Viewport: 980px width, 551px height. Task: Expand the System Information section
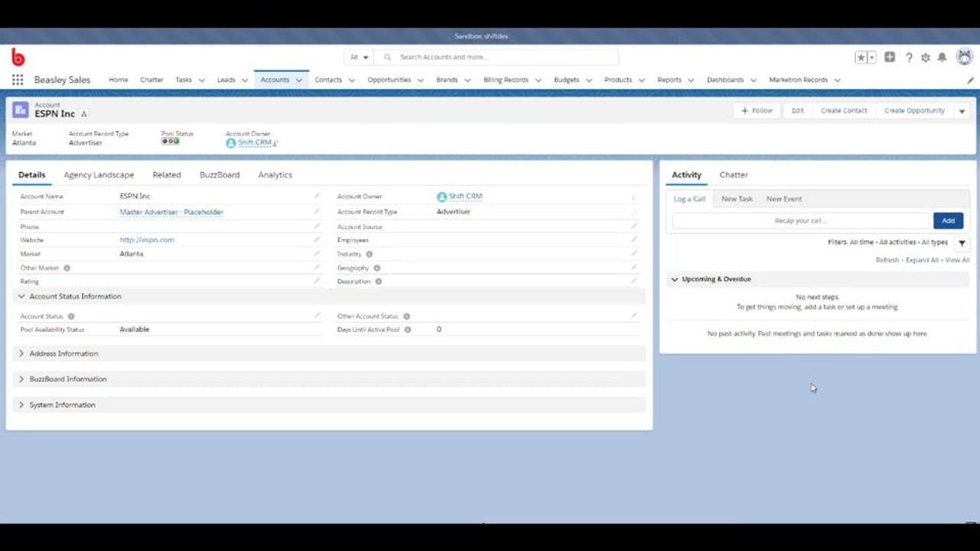point(21,405)
